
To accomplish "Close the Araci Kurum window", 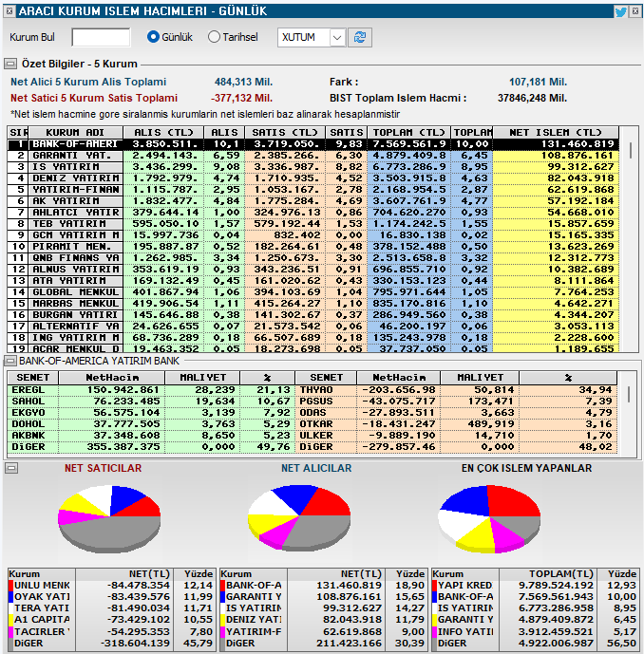I will (635, 11).
